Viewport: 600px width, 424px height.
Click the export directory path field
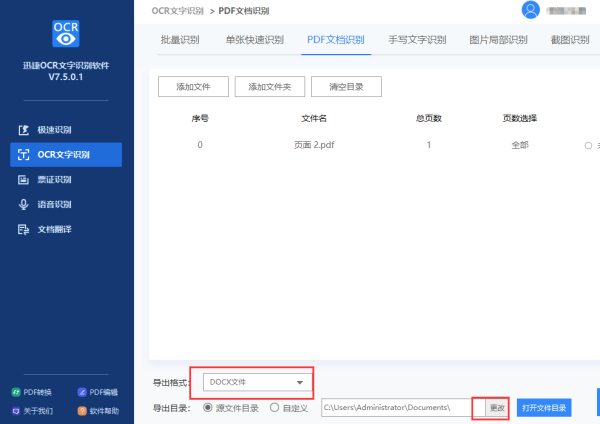[403, 408]
